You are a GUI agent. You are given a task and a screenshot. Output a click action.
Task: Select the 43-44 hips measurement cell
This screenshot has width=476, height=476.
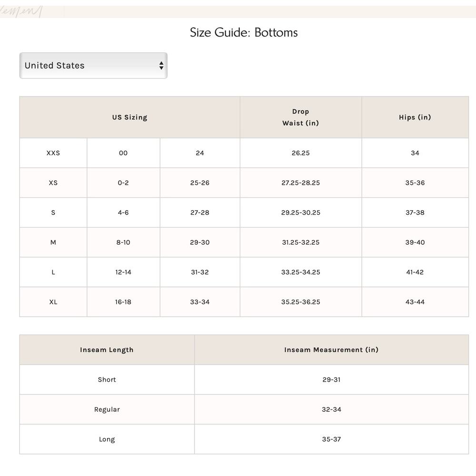click(x=415, y=302)
